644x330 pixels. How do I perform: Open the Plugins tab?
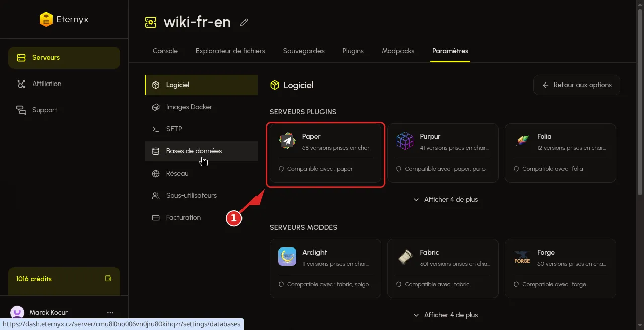pyautogui.click(x=353, y=51)
